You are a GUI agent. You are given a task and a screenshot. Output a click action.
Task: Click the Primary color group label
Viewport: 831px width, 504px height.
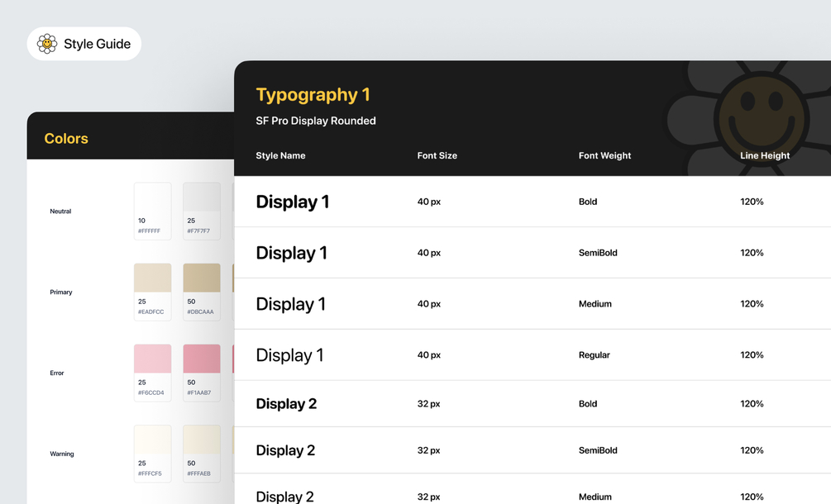coord(61,292)
